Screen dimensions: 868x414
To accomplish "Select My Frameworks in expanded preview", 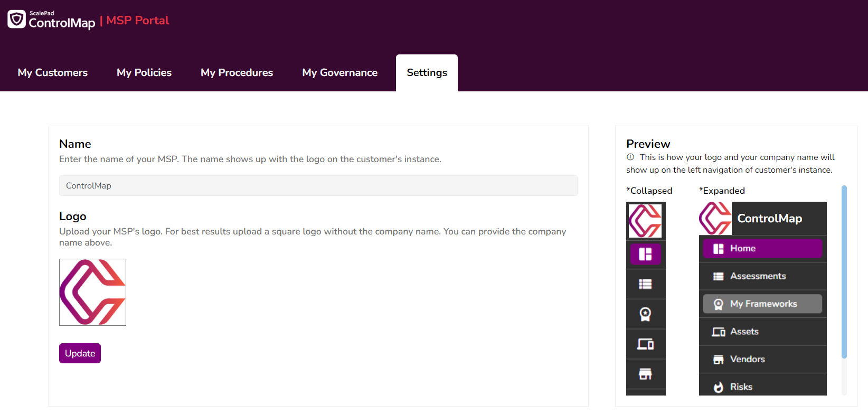I will click(x=762, y=304).
